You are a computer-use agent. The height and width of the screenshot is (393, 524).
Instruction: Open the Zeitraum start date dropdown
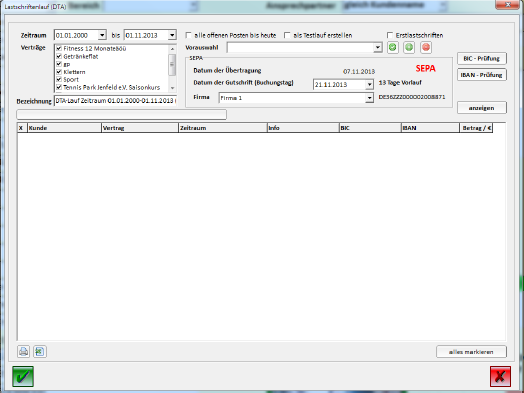(x=102, y=35)
